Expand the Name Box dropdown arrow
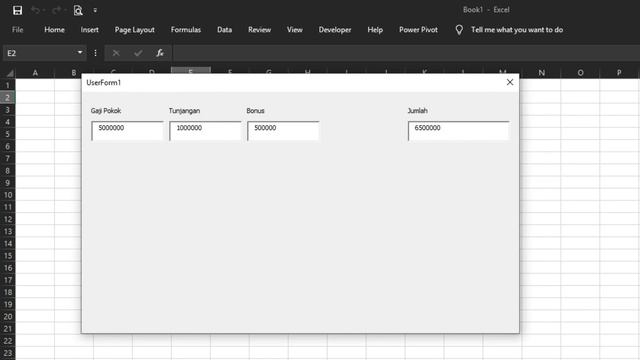The width and height of the screenshot is (640, 360). tap(80, 53)
